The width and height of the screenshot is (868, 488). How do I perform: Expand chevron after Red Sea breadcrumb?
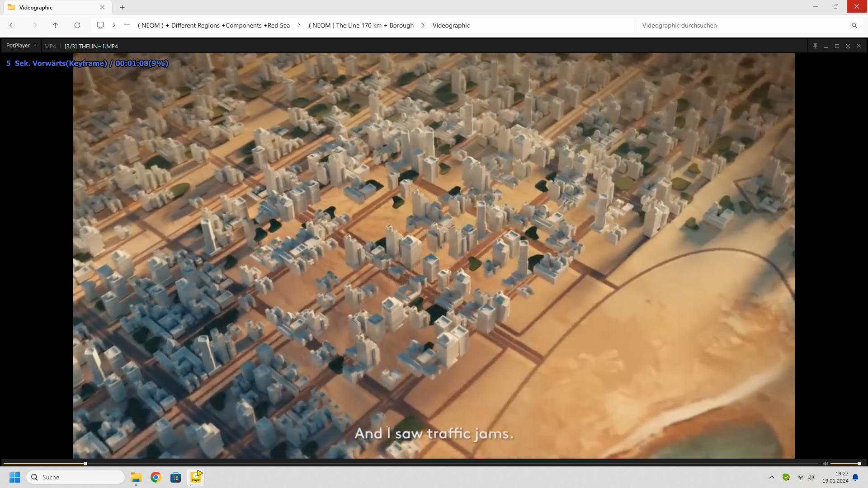tap(299, 25)
